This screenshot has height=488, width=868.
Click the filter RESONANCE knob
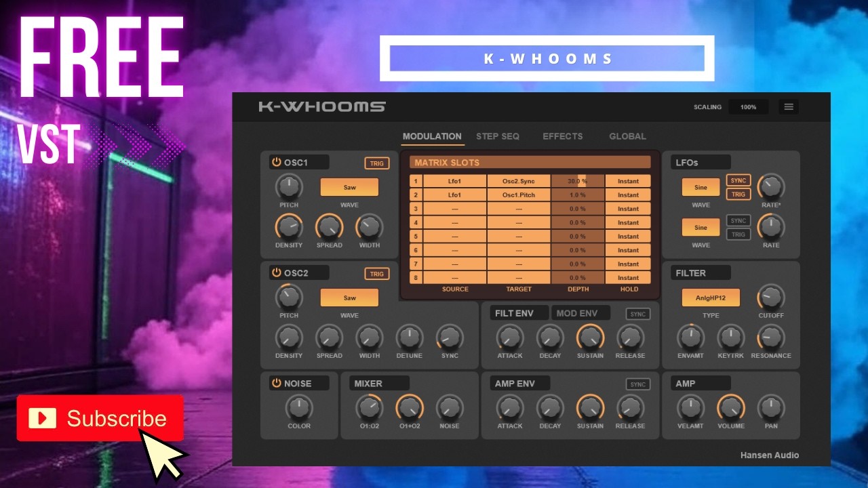pyautogui.click(x=771, y=337)
